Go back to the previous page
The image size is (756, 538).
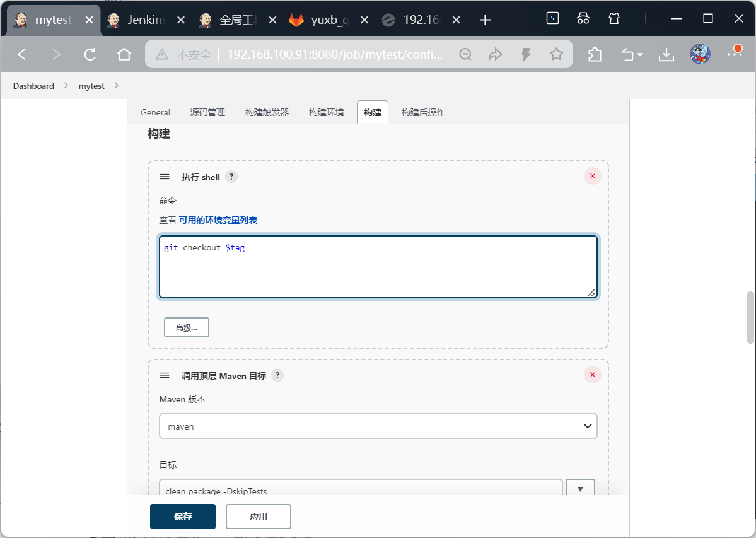click(22, 54)
